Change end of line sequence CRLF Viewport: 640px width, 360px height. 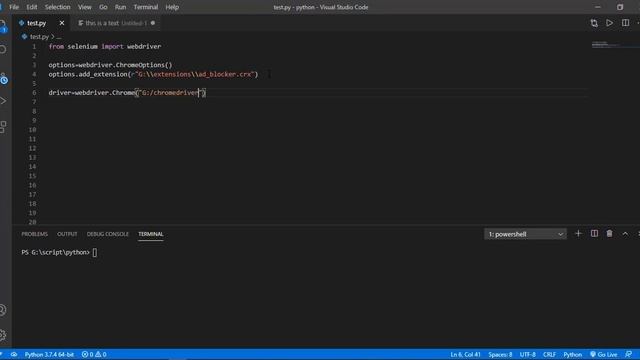[549, 354]
